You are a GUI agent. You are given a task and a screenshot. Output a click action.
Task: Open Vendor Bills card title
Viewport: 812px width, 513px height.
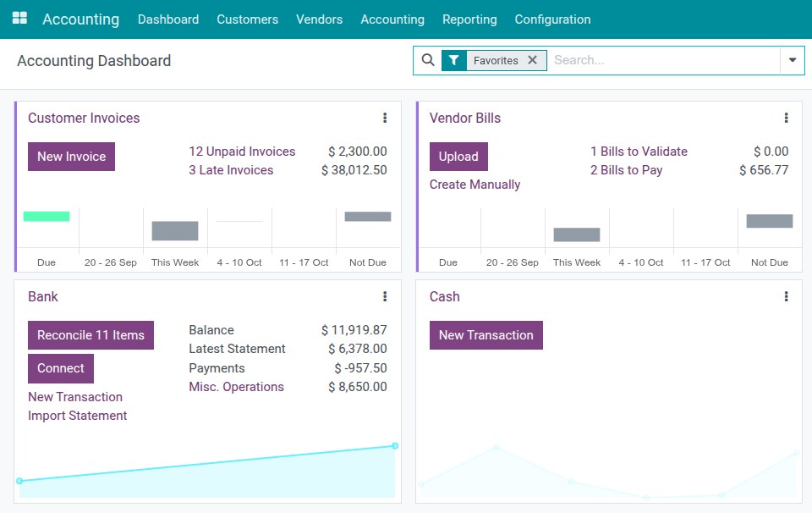click(465, 119)
